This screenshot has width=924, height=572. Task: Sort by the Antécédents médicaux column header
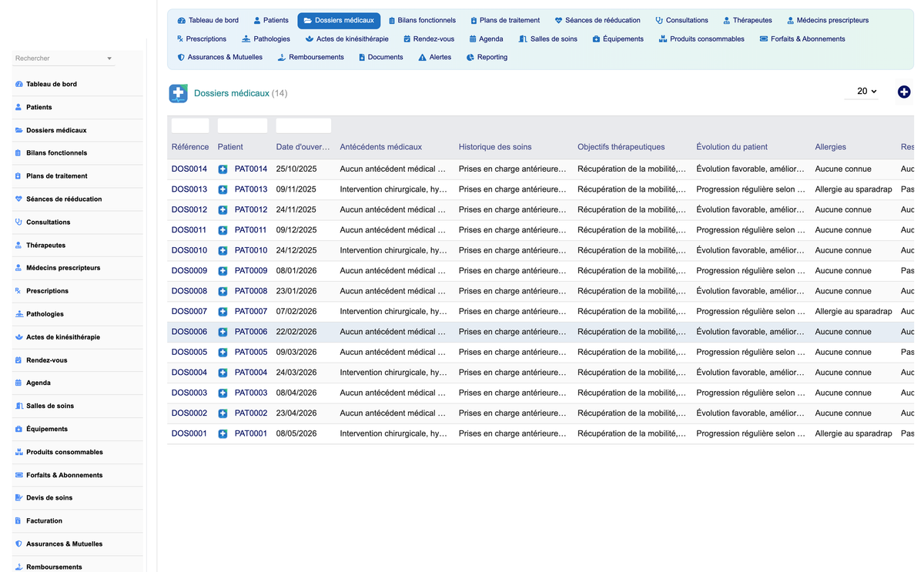(x=381, y=147)
